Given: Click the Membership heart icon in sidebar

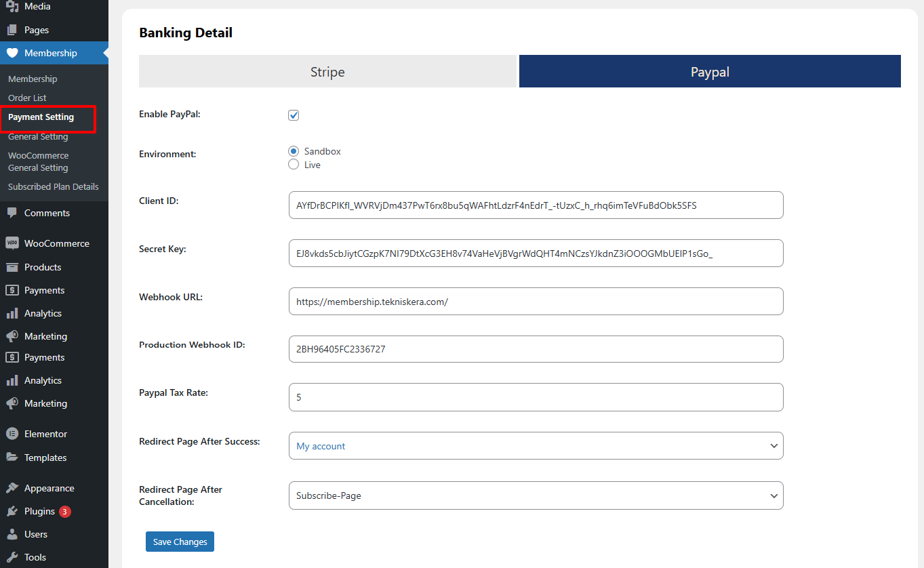Looking at the screenshot, I should click(x=12, y=53).
